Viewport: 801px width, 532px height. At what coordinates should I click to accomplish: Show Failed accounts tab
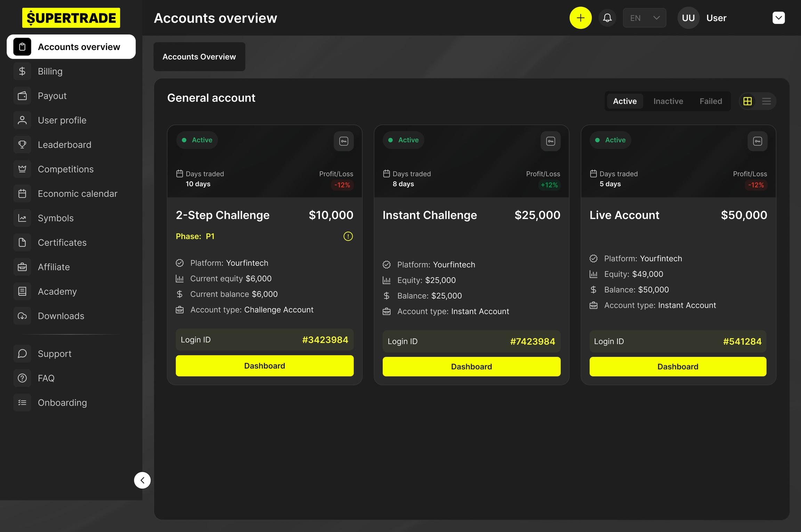[711, 101]
